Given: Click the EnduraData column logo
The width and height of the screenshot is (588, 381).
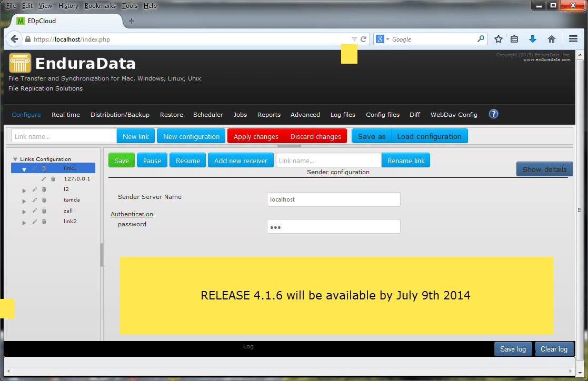Looking at the screenshot, I should [19, 63].
